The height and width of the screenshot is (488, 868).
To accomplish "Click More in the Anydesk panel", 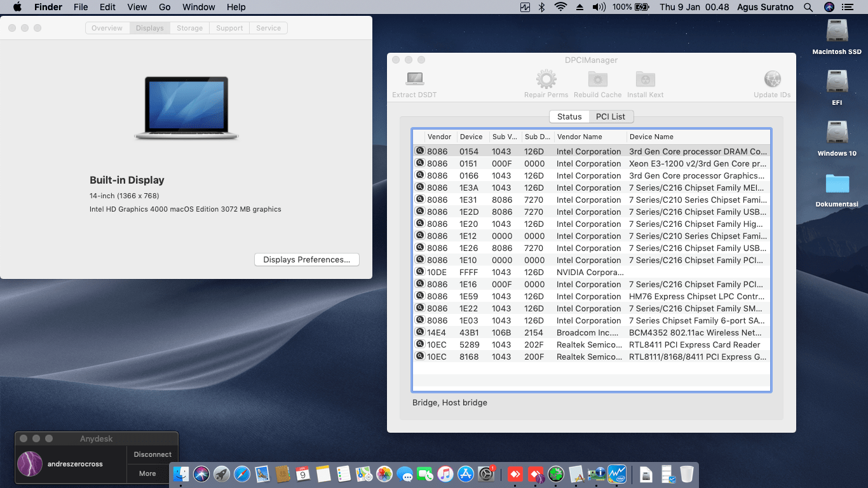I will pos(147,473).
